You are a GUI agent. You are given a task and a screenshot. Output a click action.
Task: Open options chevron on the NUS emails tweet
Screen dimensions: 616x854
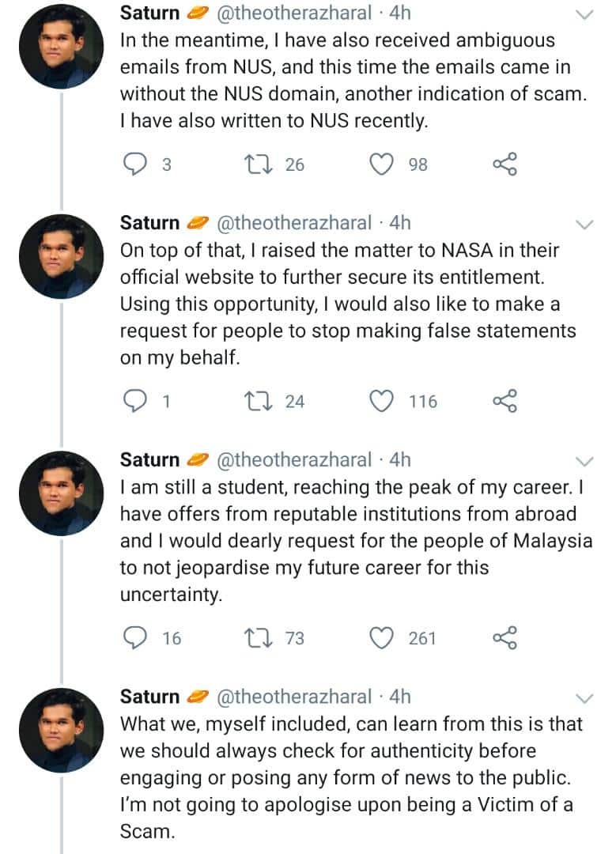coord(584,15)
